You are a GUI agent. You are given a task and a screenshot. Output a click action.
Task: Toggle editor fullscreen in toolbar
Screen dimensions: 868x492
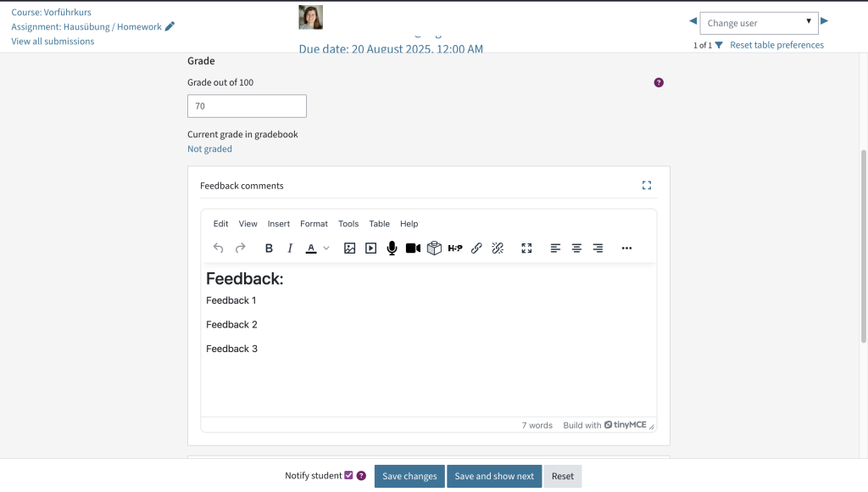(x=526, y=249)
